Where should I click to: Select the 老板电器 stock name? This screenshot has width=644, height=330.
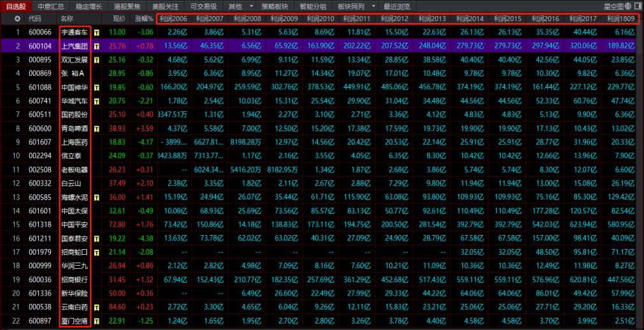click(x=75, y=169)
